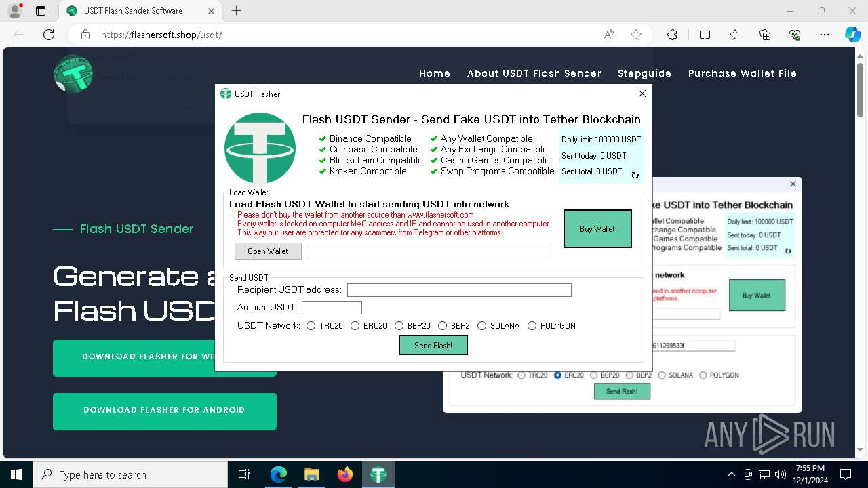
Task: Select TRC20 radio in the background preview
Action: [x=521, y=375]
